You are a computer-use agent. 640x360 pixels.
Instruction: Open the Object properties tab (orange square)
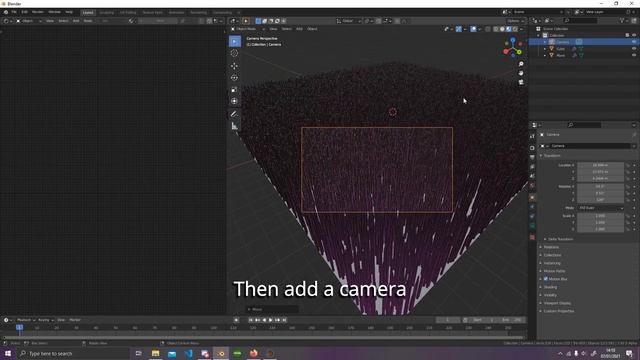click(532, 197)
